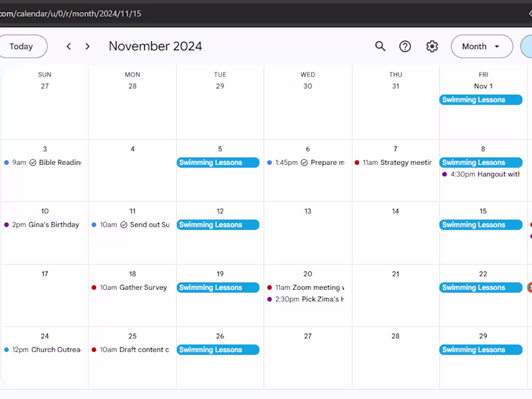Go to next month with the right chevron

87,47
